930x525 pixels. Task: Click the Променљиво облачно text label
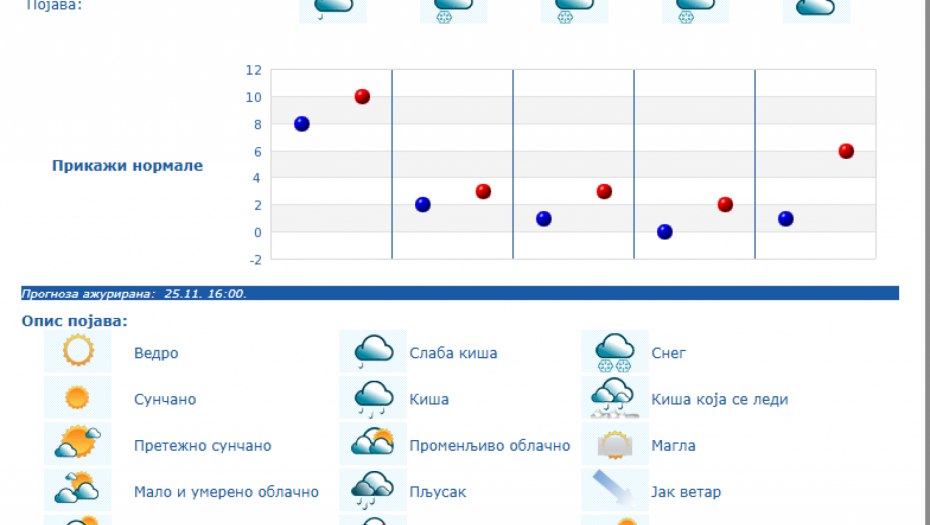pyautogui.click(x=489, y=446)
